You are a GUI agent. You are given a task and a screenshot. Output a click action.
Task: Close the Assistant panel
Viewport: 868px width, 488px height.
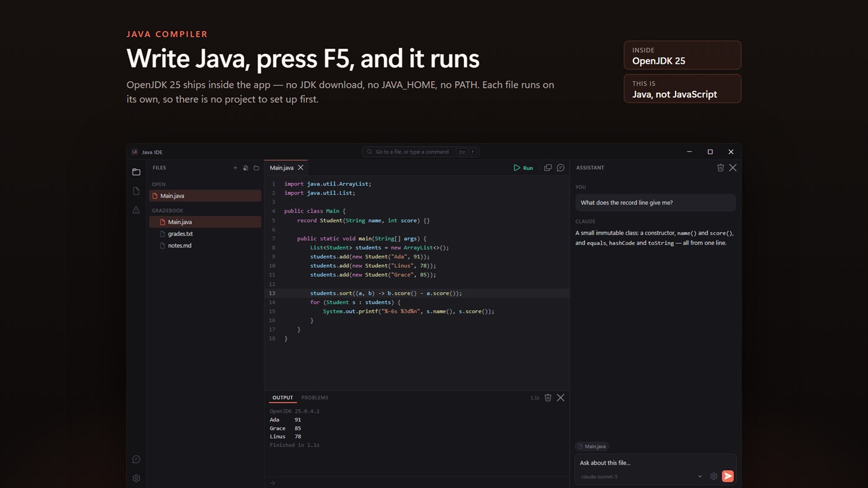tap(733, 168)
